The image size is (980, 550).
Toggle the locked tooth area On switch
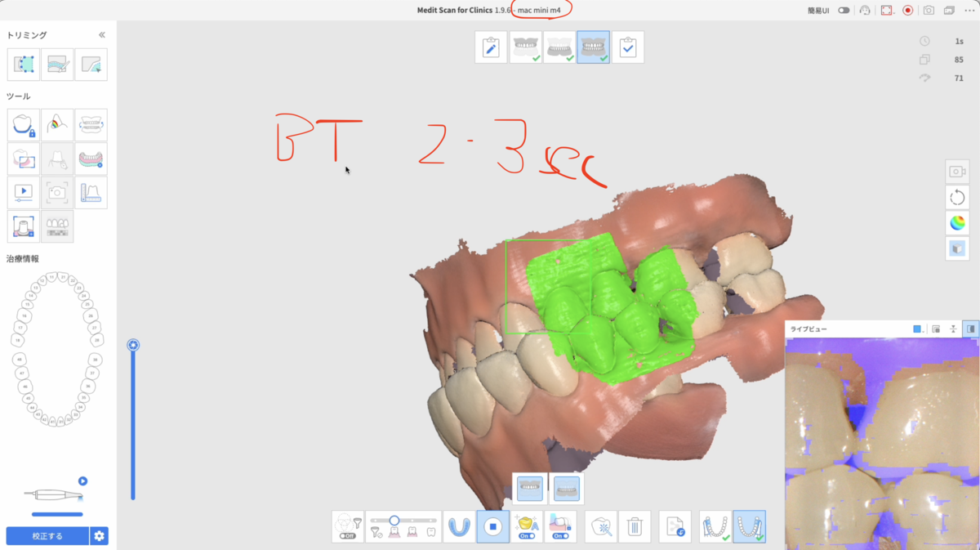coord(560,535)
